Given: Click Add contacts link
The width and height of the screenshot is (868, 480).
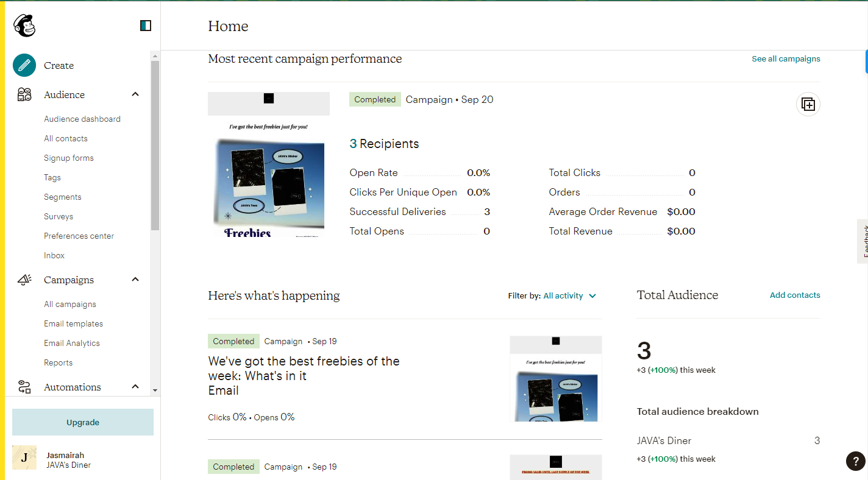Looking at the screenshot, I should pos(795,295).
